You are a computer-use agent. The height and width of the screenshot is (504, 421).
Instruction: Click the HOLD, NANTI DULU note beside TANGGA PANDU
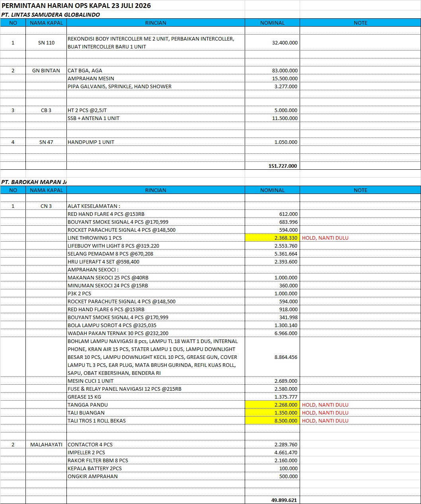click(325, 405)
